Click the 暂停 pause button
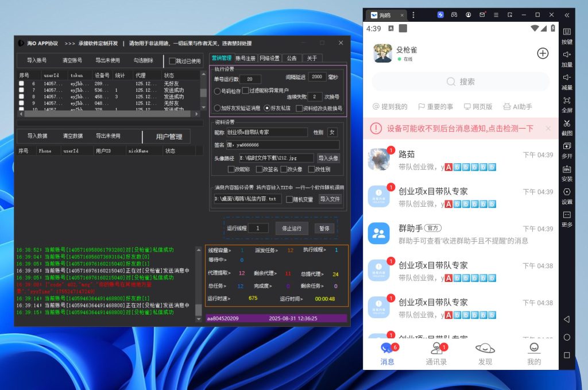 click(x=324, y=228)
